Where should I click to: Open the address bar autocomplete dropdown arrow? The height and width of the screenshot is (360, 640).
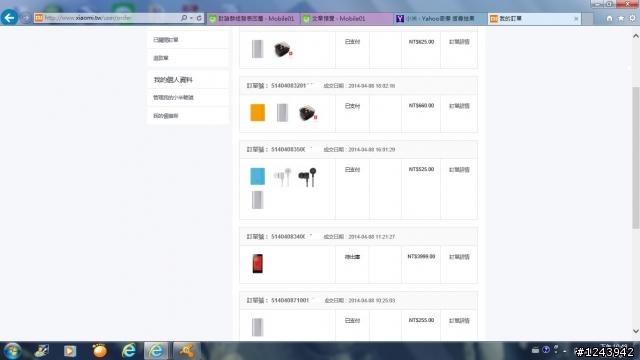click(x=191, y=18)
